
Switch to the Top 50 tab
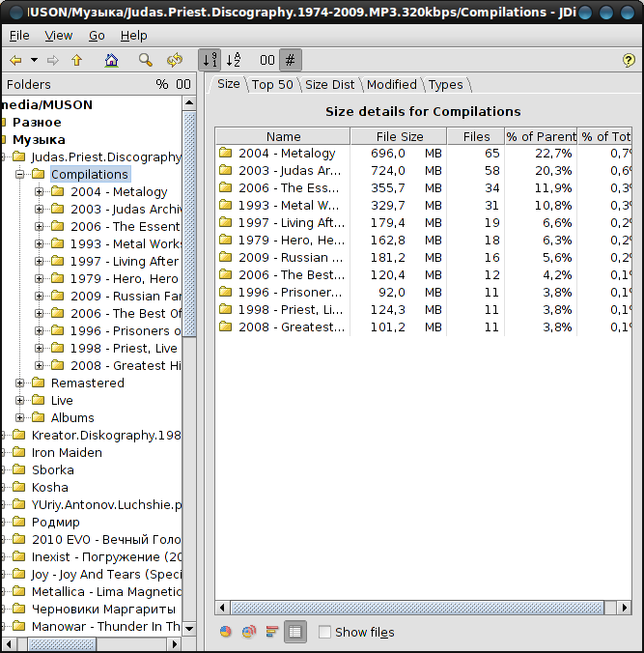272,85
